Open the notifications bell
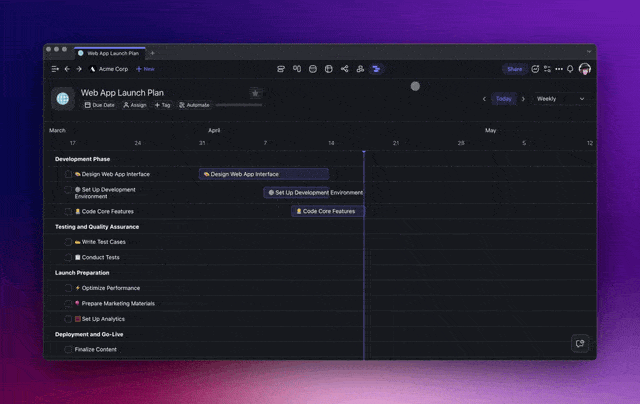This screenshot has height=404, width=640. (570, 69)
